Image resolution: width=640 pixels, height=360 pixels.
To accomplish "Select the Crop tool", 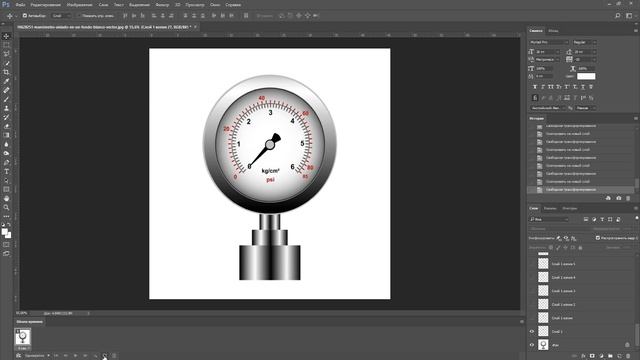I will (6, 72).
